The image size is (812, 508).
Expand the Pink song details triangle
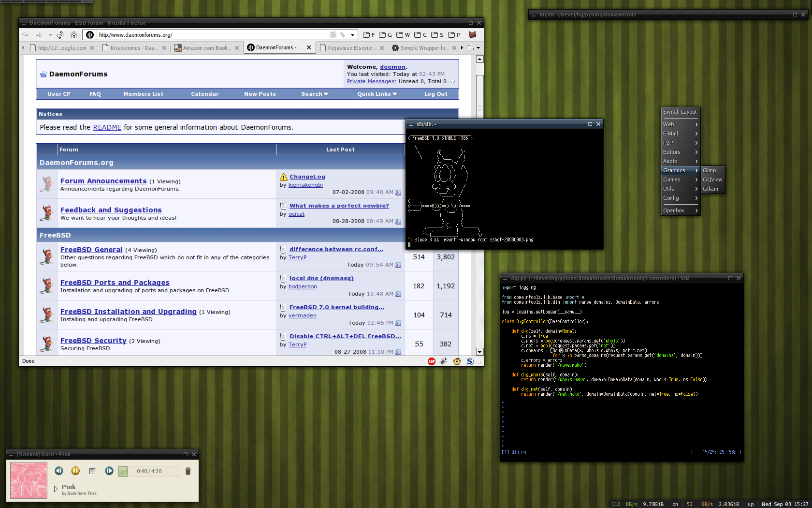coord(56,489)
